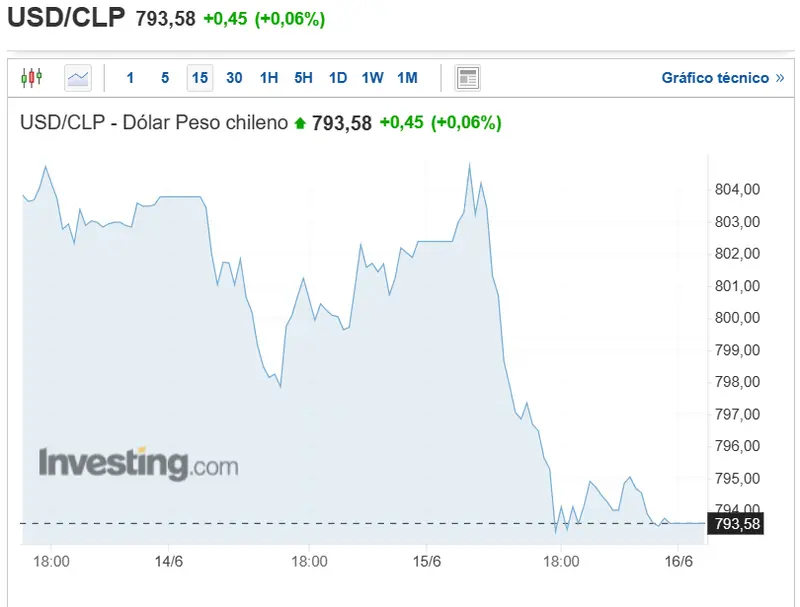
Task: Enable the 5-minute interval
Action: (x=165, y=77)
